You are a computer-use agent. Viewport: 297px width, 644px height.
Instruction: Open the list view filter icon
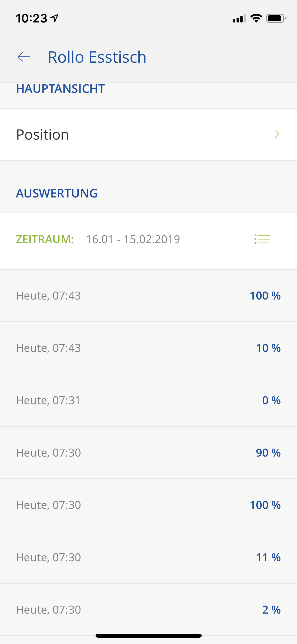[262, 239]
